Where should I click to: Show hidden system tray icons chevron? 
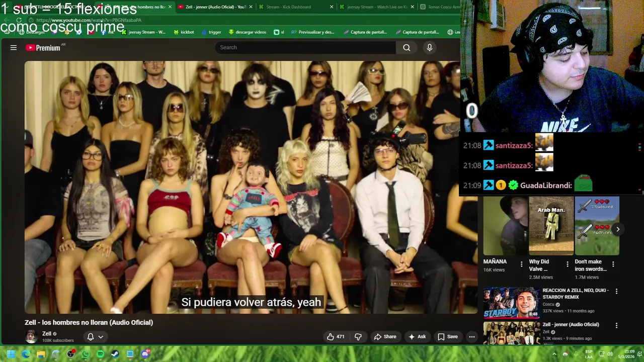554,354
